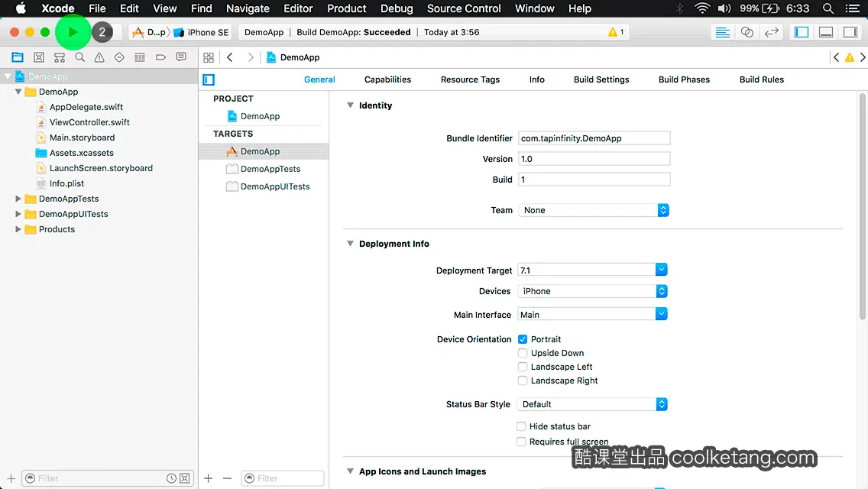
Task: Collapse App Icons and Launch Images section
Action: (350, 471)
